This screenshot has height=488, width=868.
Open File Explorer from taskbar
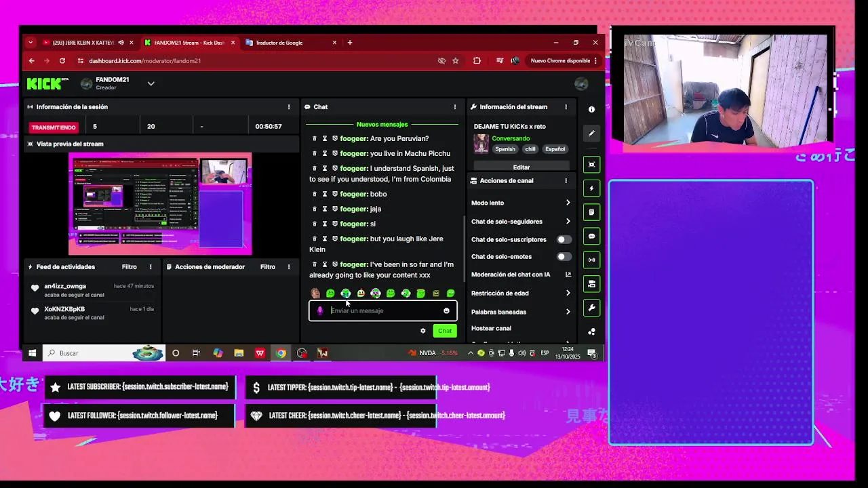point(239,353)
